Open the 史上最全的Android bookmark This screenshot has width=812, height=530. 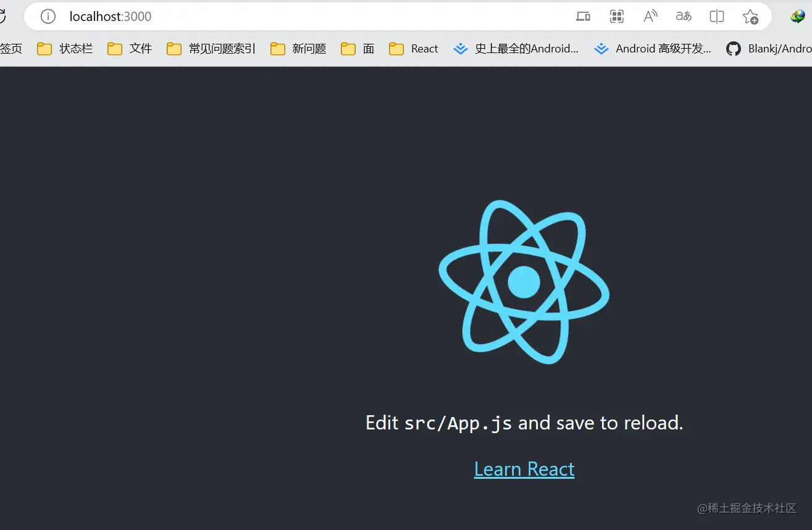(x=516, y=49)
